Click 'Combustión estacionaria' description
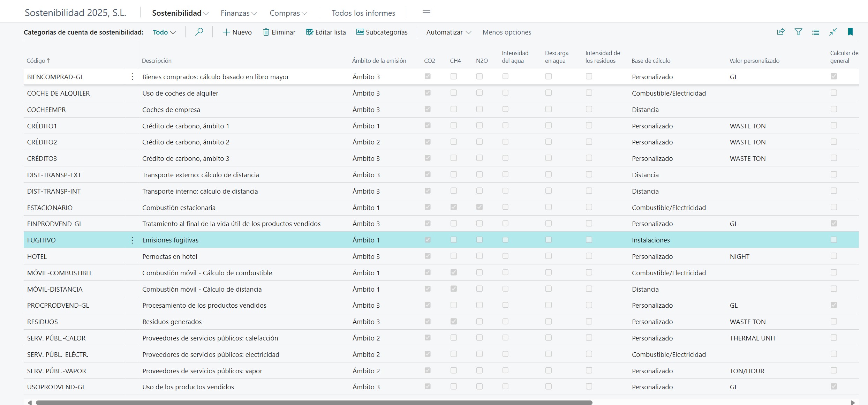The width and height of the screenshot is (868, 405). tap(179, 208)
